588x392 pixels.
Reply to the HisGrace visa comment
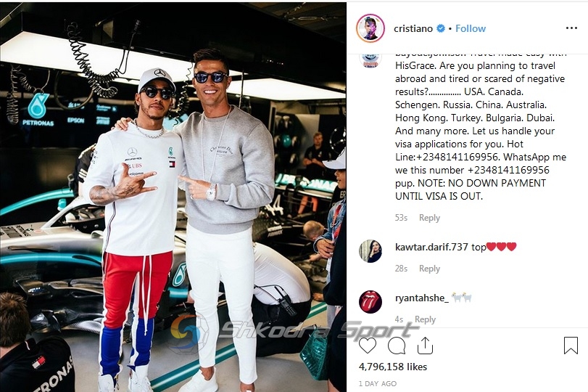pos(429,218)
